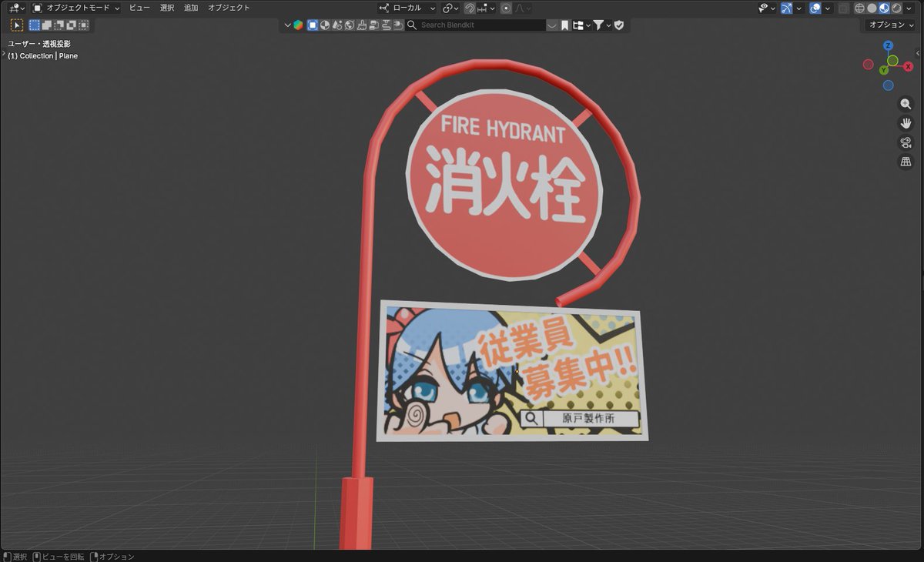This screenshot has height=562, width=924.
Task: Open the 追加 (Add) menu
Action: 191,8
